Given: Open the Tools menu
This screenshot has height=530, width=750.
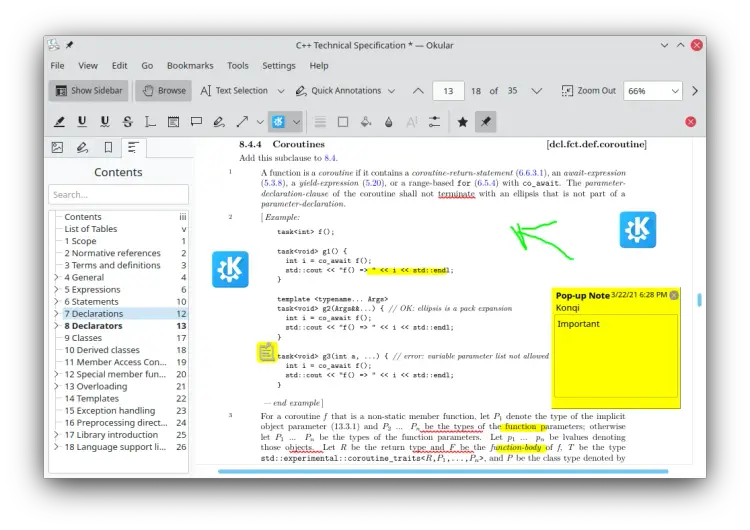Looking at the screenshot, I should pyautogui.click(x=238, y=66).
